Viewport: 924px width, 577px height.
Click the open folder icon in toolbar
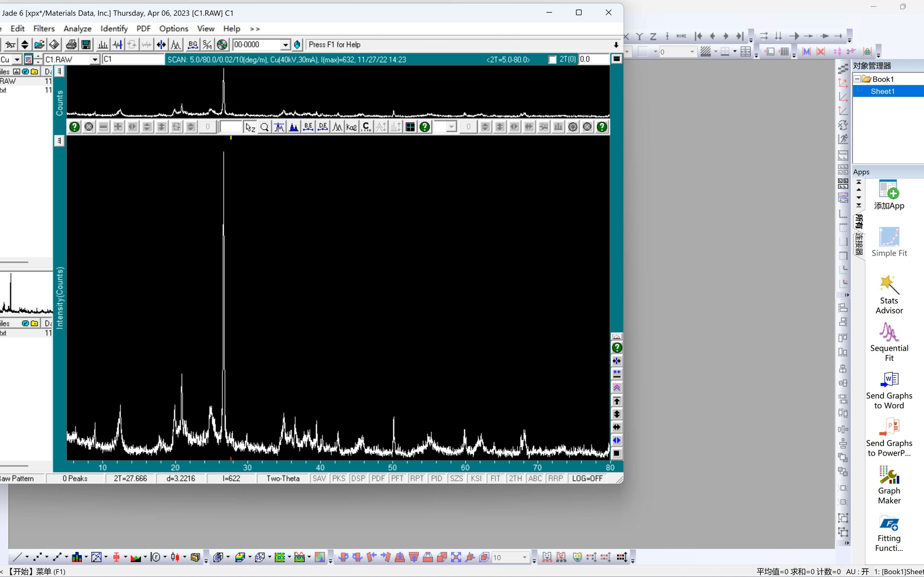coord(39,45)
